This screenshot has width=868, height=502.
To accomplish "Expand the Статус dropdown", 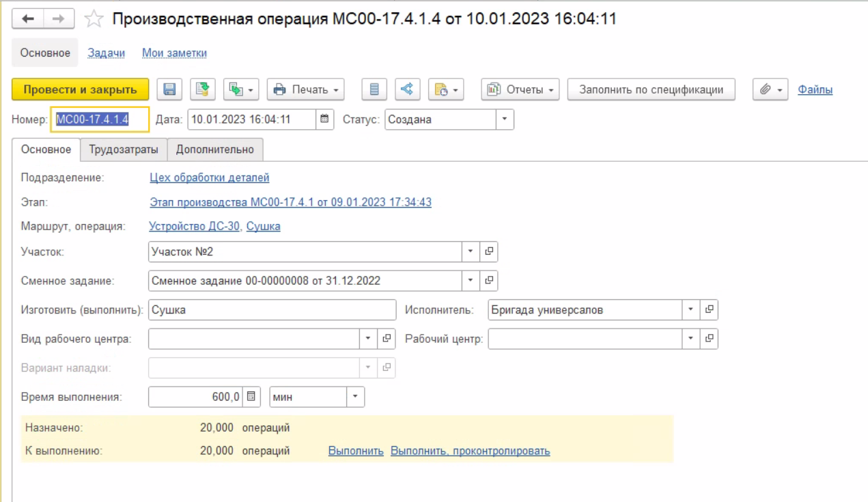I will point(504,120).
